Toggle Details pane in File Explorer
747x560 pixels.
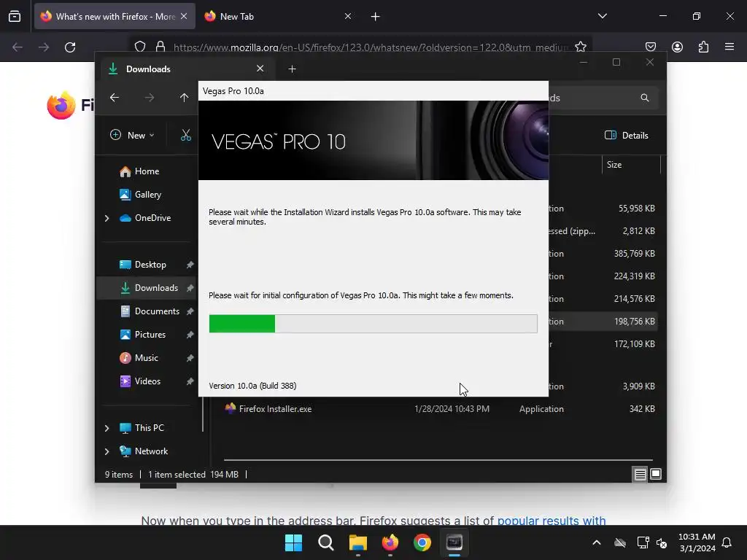tap(626, 135)
